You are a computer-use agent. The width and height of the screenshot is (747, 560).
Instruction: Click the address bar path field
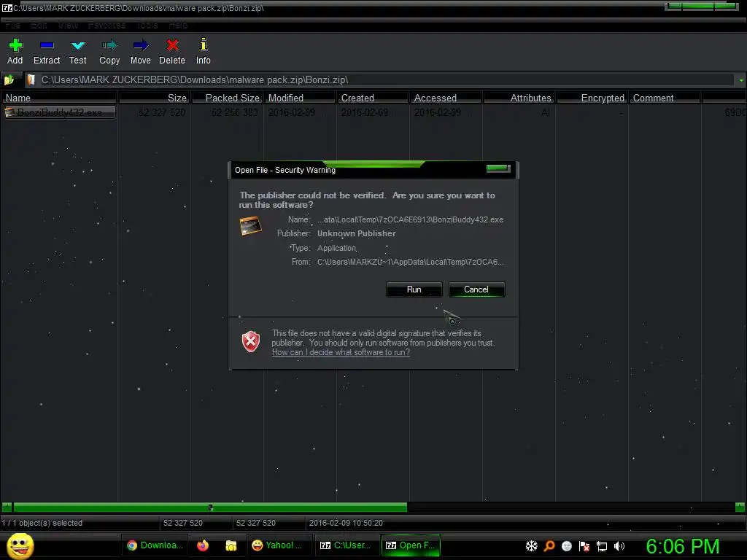379,80
